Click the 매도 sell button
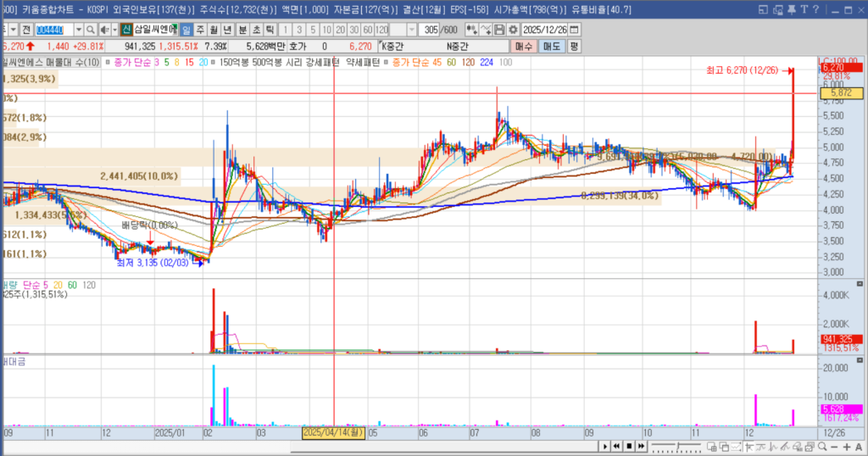This screenshot has width=868, height=456. [551, 46]
